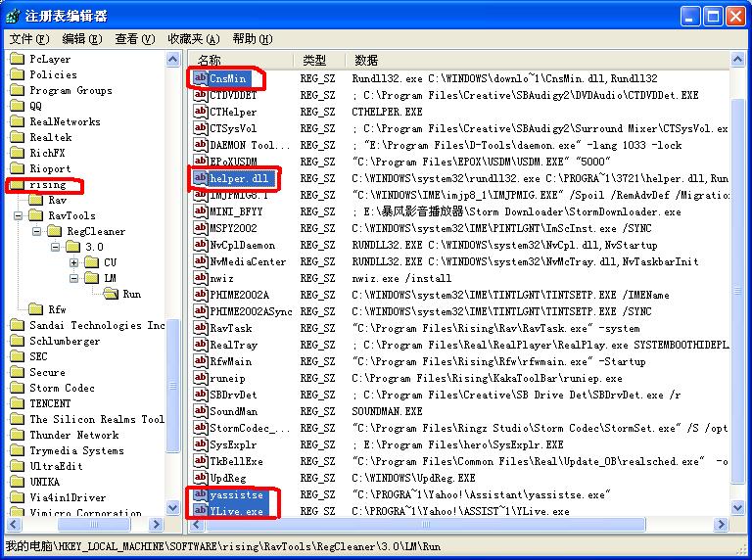Click value list scroll down arrow
The height and width of the screenshot is (560, 752).
click(737, 507)
